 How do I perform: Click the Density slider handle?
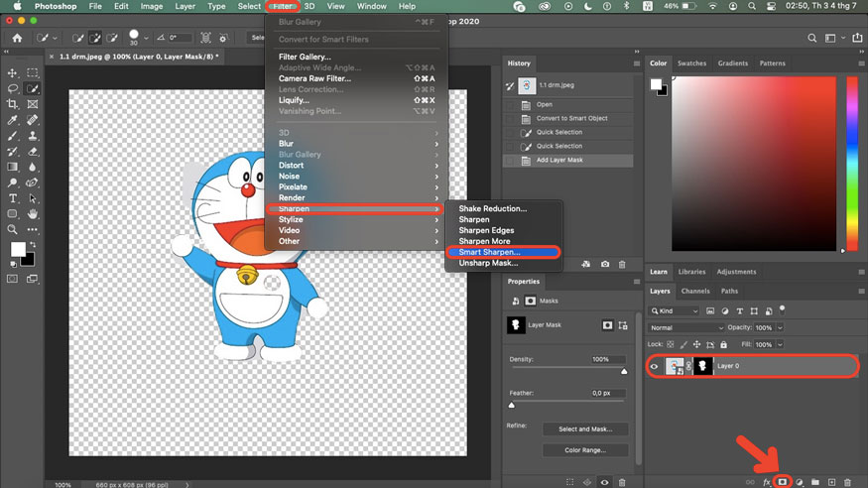click(x=624, y=371)
